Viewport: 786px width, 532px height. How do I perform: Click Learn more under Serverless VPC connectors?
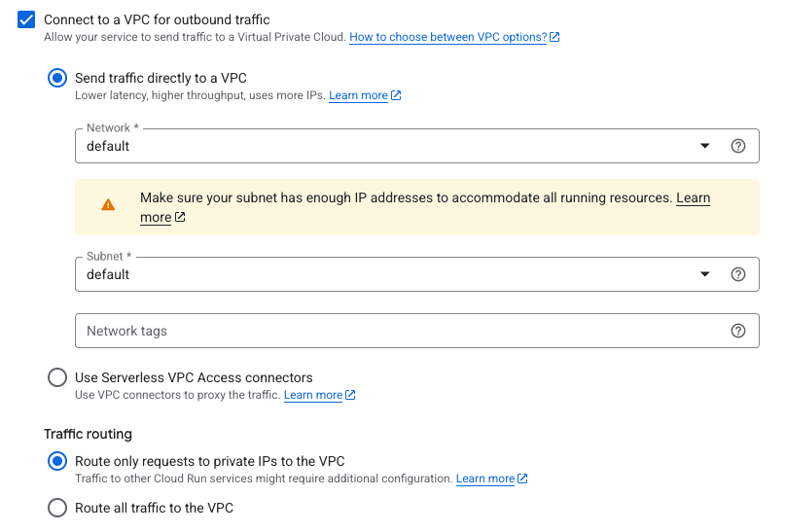312,395
